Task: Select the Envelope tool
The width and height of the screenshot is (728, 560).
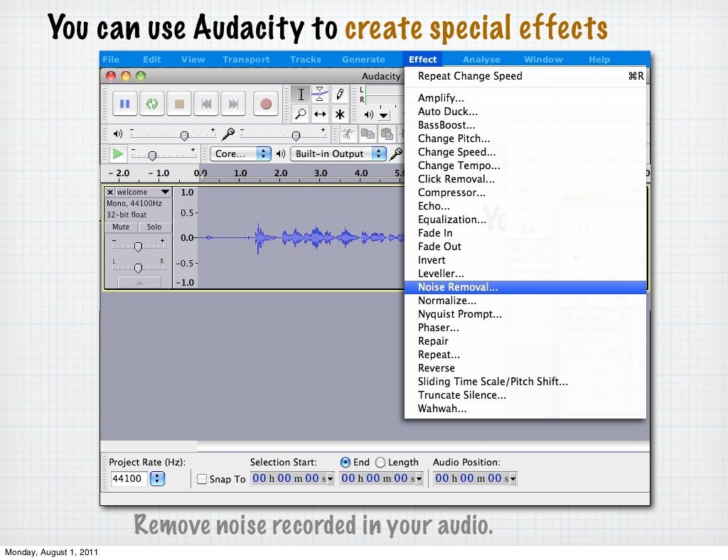Action: pos(320,95)
